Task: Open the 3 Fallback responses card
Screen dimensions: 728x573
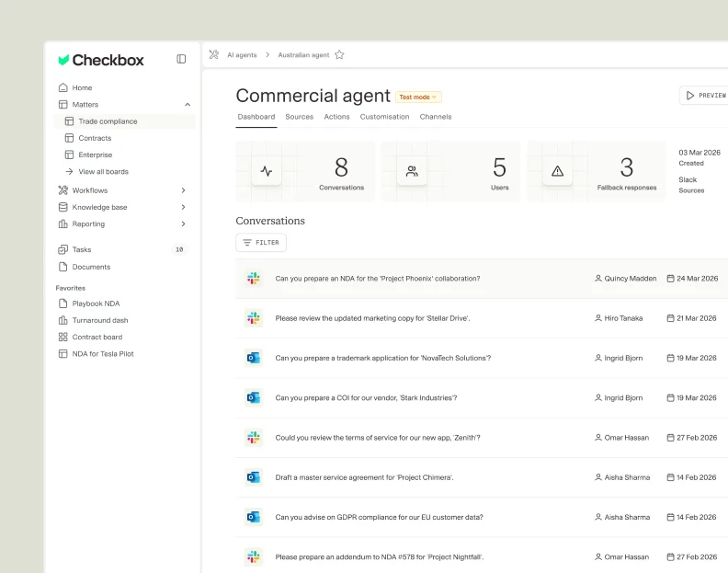Action: click(x=597, y=171)
